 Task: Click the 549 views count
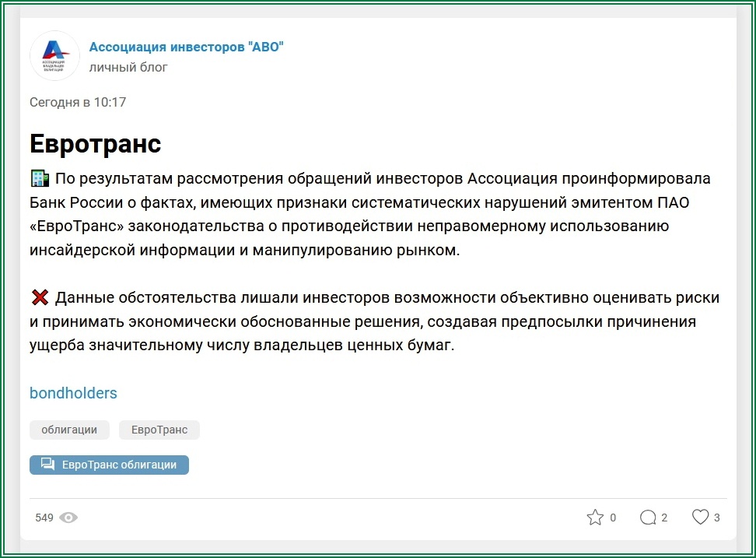44,518
